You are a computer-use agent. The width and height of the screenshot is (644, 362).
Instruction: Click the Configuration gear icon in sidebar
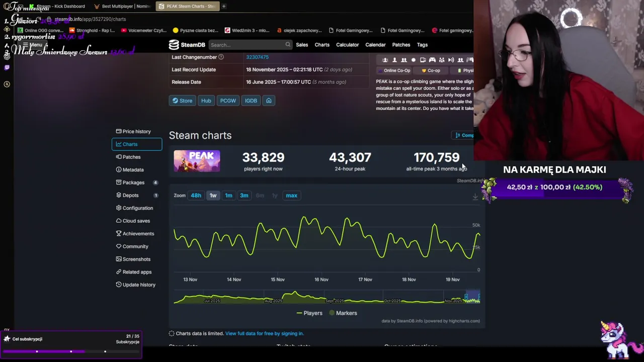[119, 208]
